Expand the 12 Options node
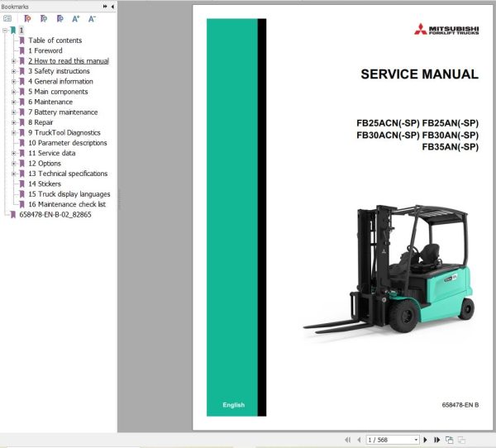This screenshot has height=448, width=496. tap(13, 164)
